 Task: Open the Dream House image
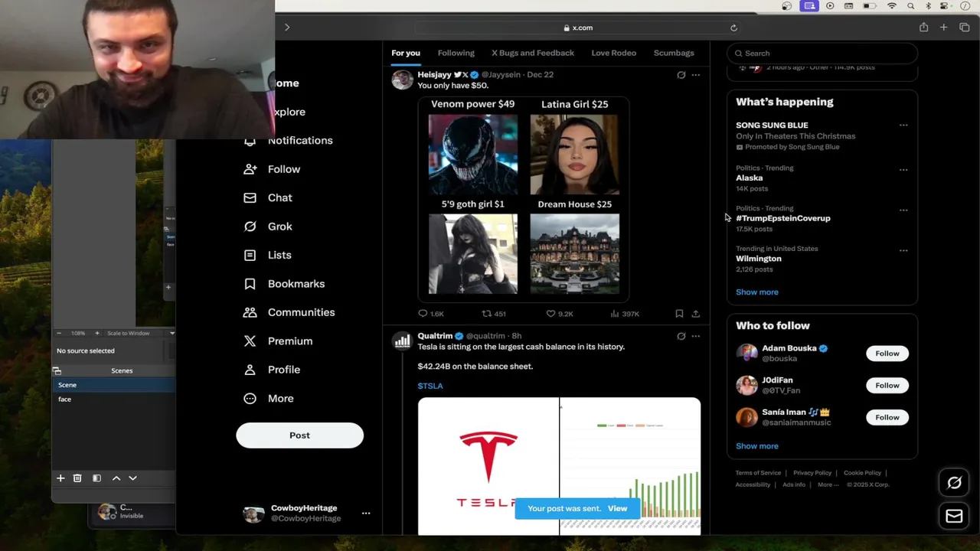[x=574, y=254]
